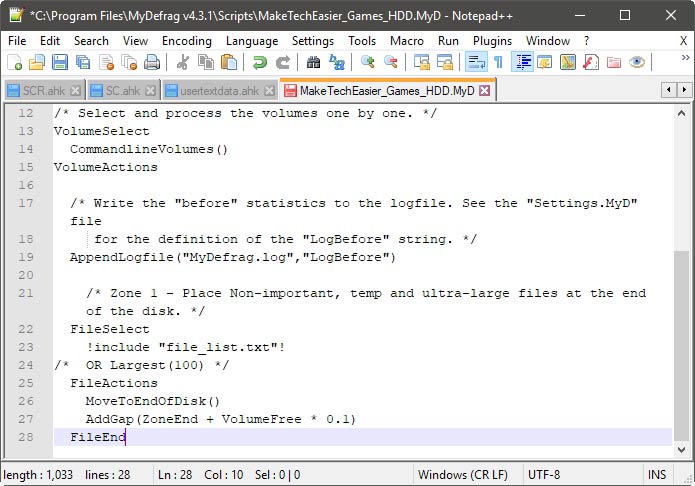Click 'Ln : 28' in status bar
695x486 pixels.
pos(175,475)
